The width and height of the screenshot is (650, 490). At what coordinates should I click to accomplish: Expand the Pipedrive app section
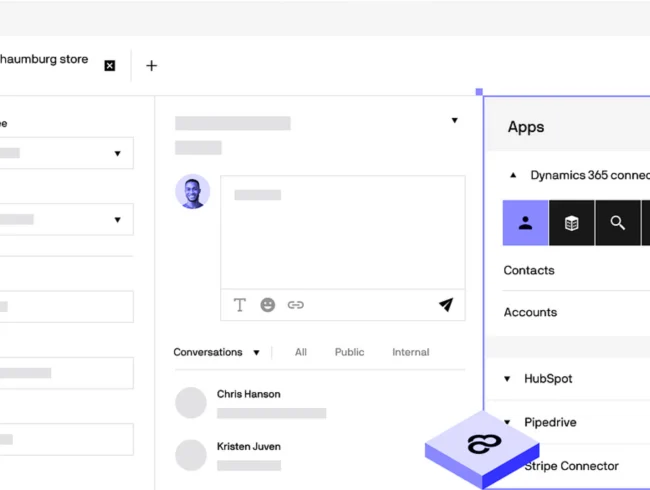point(508,422)
